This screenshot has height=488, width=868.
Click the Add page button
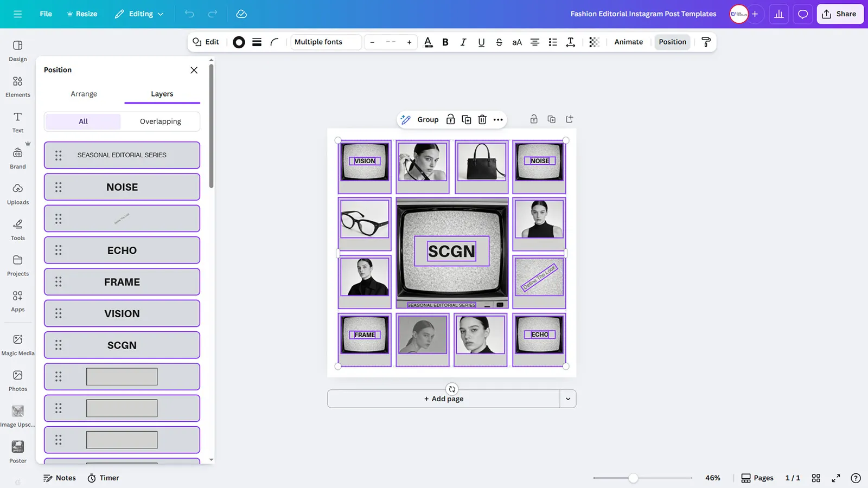coord(443,399)
